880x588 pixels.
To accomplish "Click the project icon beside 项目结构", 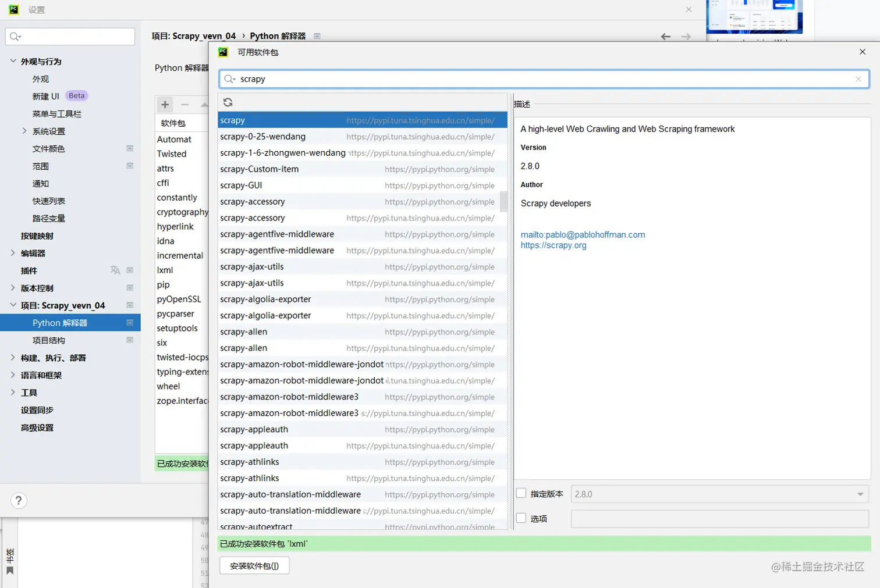I will (x=130, y=340).
